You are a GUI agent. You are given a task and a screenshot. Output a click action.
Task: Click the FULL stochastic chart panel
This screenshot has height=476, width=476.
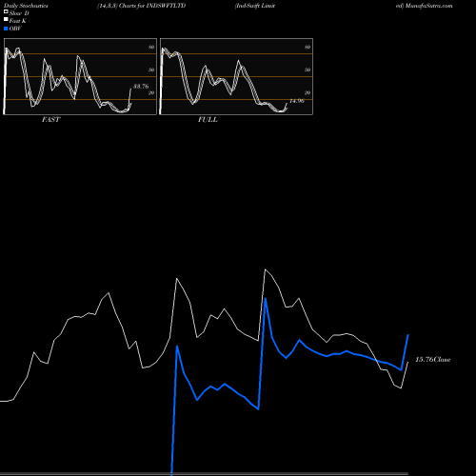pos(236,76)
